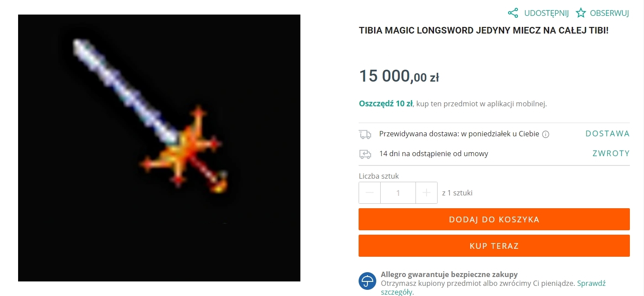Screen dimensions: 644x296
Task: Click the star icon next to OBSERWUJ
Action: [581, 13]
